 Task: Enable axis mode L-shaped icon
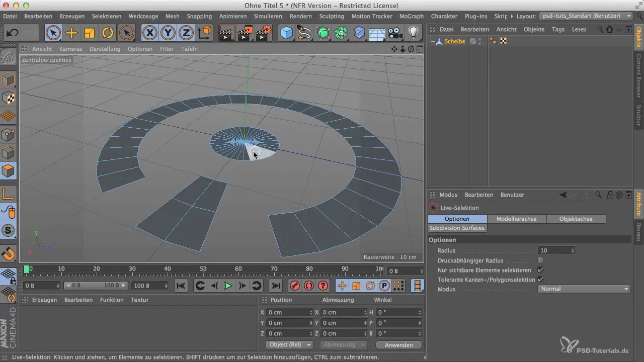[9, 194]
